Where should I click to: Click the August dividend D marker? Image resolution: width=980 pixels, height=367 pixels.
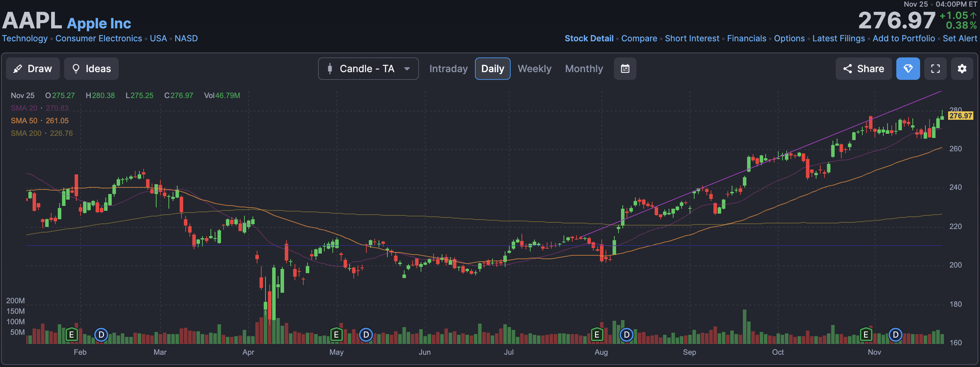point(627,335)
